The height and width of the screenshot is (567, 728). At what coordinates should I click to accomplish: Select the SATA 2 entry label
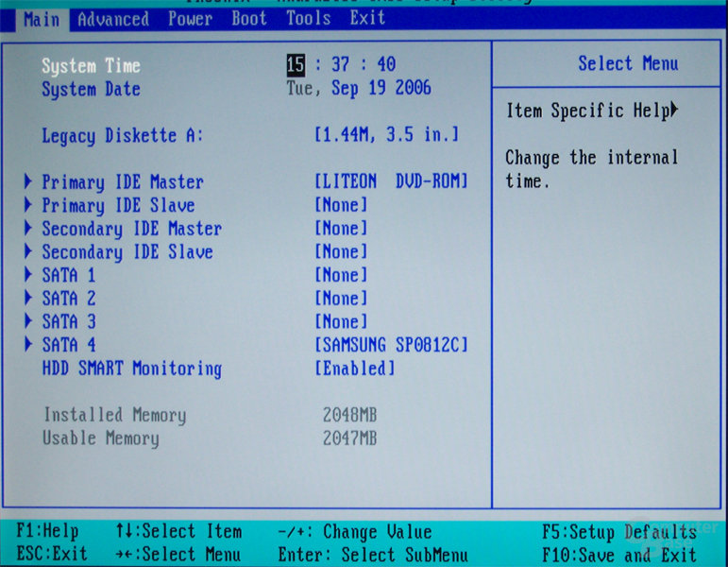click(69, 299)
